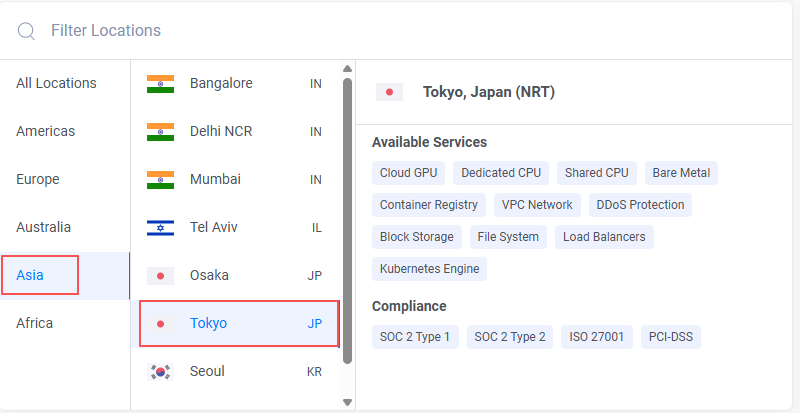
Task: Open the Europe region list
Action: pyautogui.click(x=38, y=179)
